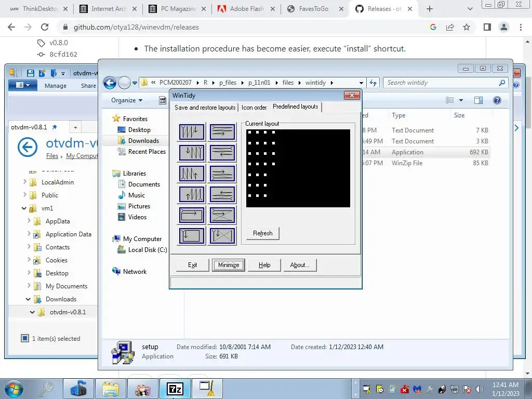Screen dimensions: 532x399
Task: Open view options dropdown arrow
Action: click(x=461, y=100)
